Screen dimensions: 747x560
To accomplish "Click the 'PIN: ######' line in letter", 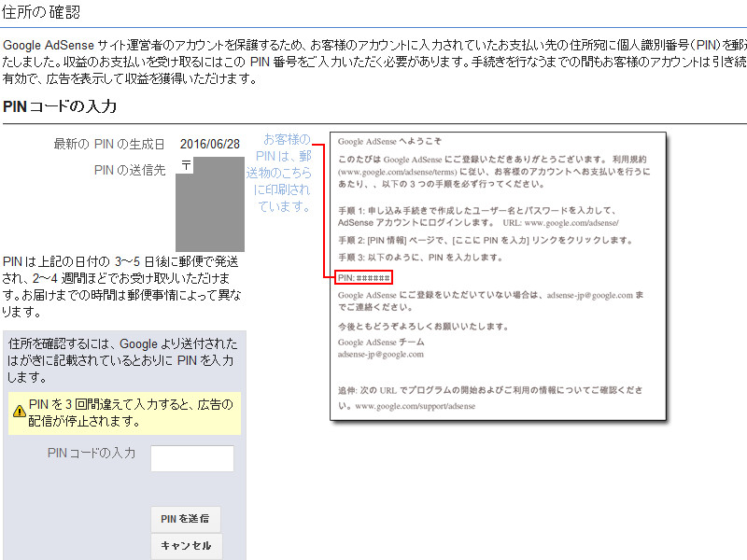I will click(363, 277).
